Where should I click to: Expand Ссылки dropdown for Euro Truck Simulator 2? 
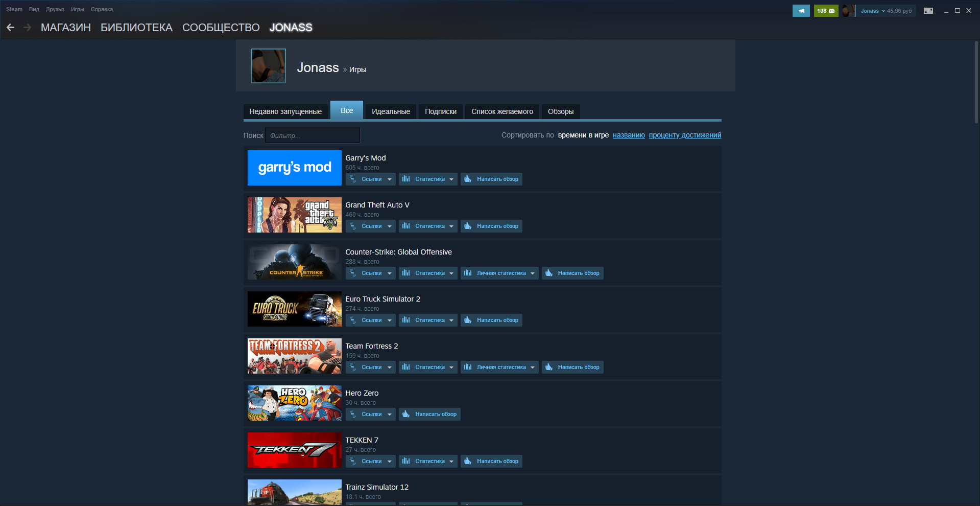click(x=371, y=320)
